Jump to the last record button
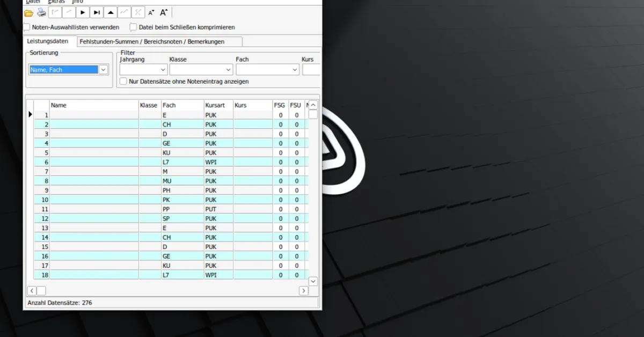Viewport: 644px width, 337px height. [x=97, y=12]
